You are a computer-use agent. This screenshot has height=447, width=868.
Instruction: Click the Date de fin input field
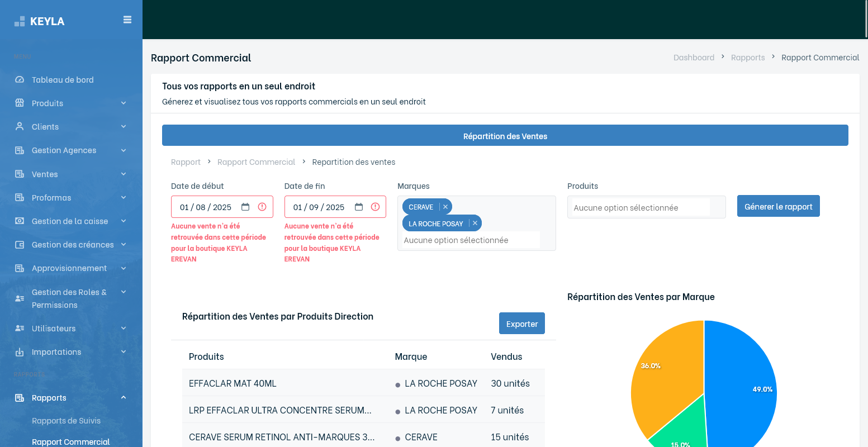335,207
